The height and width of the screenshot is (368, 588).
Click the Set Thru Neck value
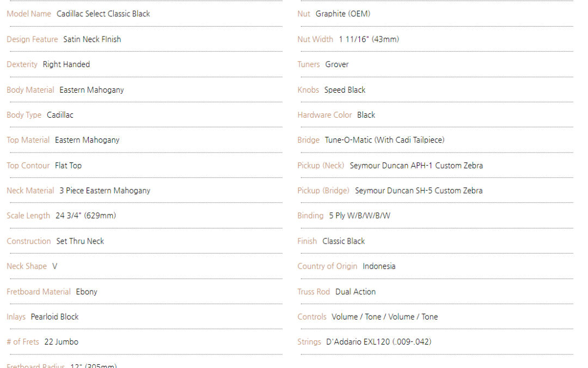point(80,241)
